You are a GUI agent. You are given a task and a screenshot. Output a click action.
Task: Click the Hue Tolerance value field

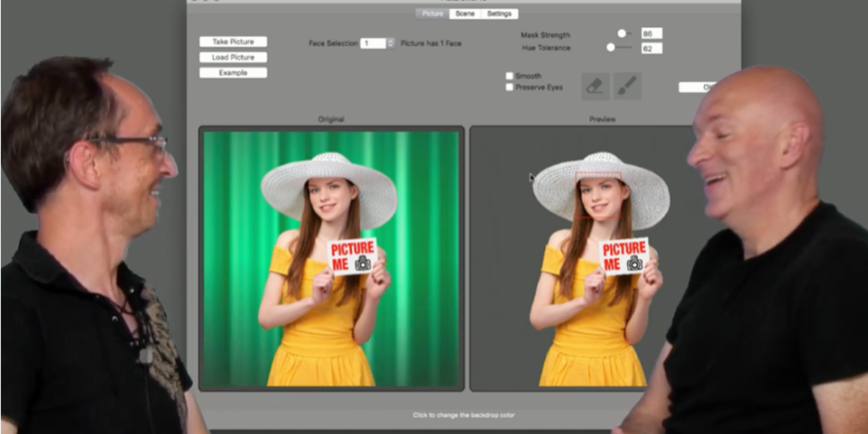(x=651, y=48)
